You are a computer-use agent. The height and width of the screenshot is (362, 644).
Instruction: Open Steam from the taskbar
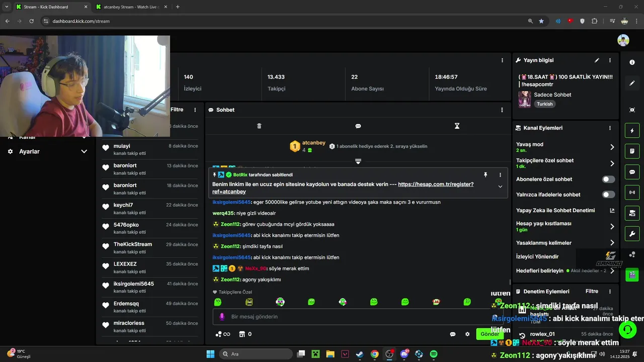[x=360, y=354]
